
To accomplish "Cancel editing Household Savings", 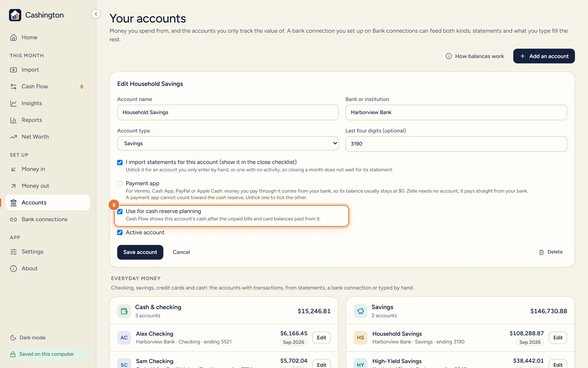I will [181, 252].
